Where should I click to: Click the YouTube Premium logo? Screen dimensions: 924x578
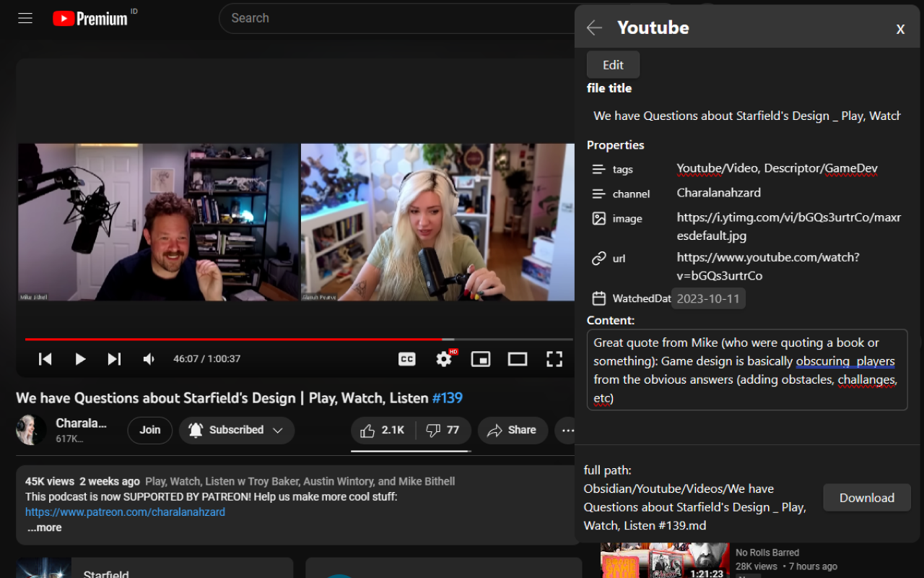coord(90,19)
